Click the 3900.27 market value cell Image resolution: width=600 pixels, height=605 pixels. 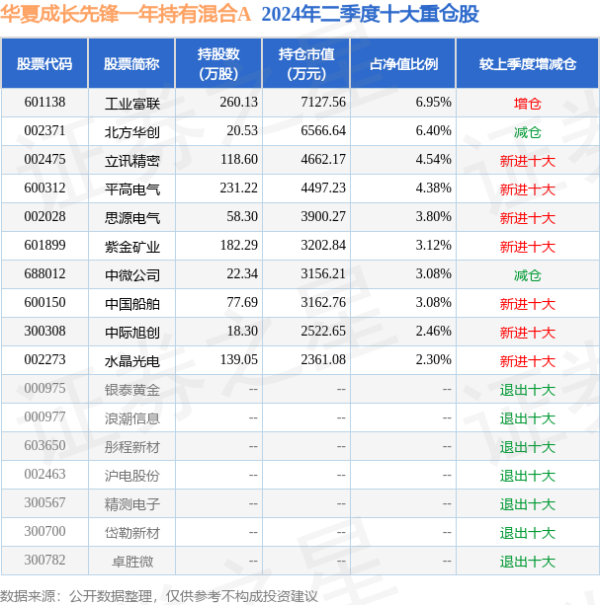tap(323, 216)
